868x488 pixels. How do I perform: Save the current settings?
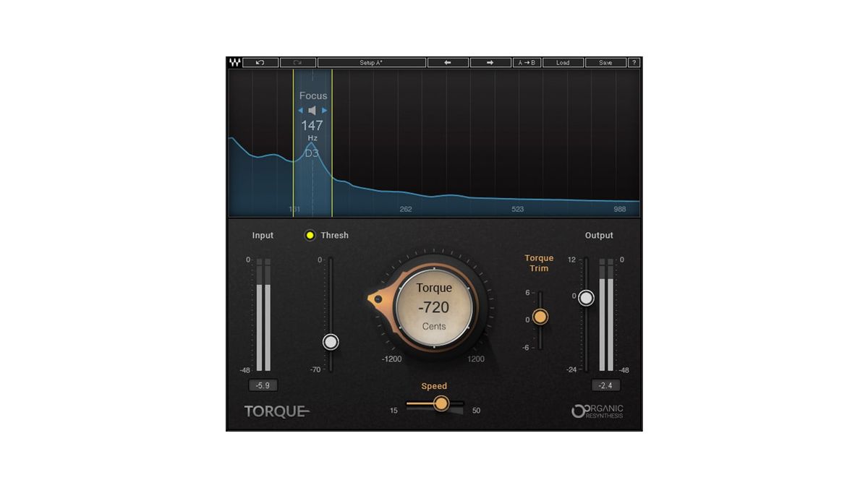pyautogui.click(x=606, y=62)
